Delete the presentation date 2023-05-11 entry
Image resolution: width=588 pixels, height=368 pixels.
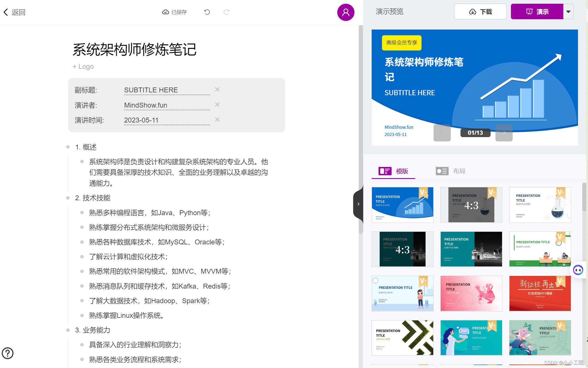pyautogui.click(x=217, y=120)
